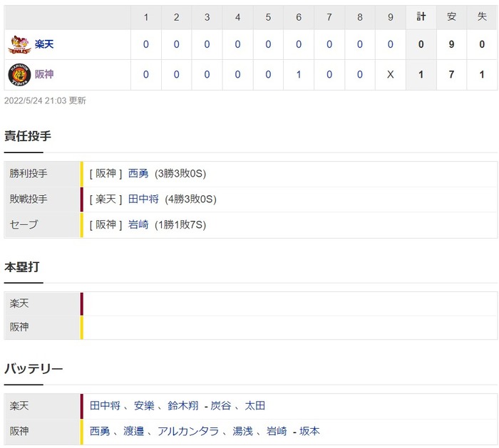499x448 pixels.
Task: Click 田中将 in Rakuten battery row
Action: coord(105,406)
